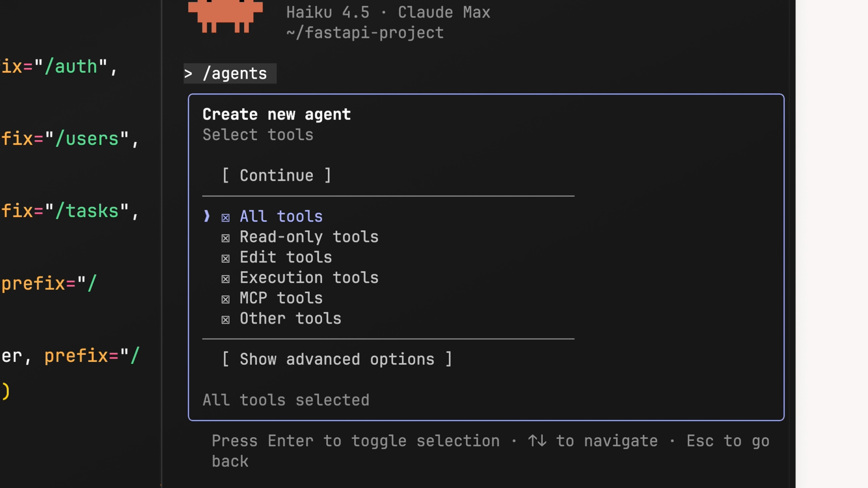Uncheck the Read-only tools checkbox
Screen dimensions: 868x488
(x=226, y=238)
